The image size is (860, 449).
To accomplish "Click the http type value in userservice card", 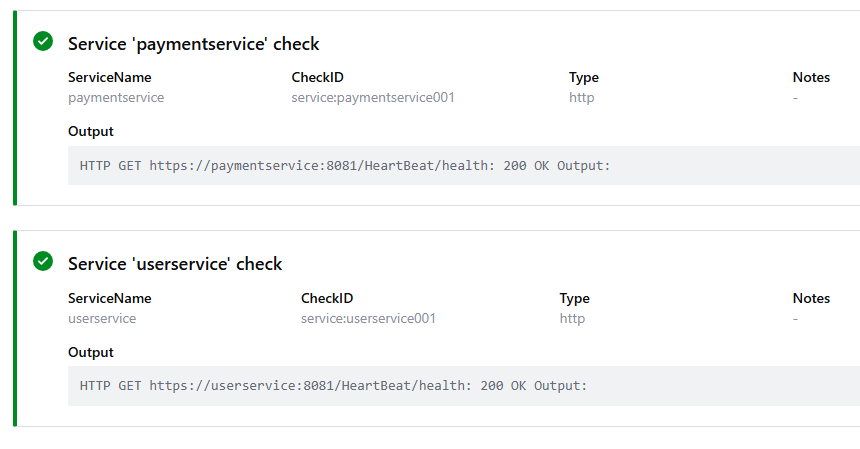I will point(572,318).
